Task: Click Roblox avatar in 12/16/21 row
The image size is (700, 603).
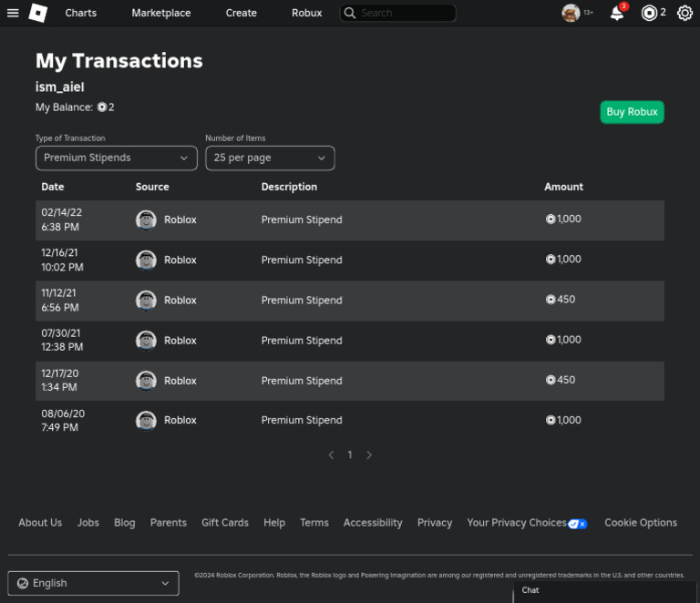Action: tap(146, 260)
